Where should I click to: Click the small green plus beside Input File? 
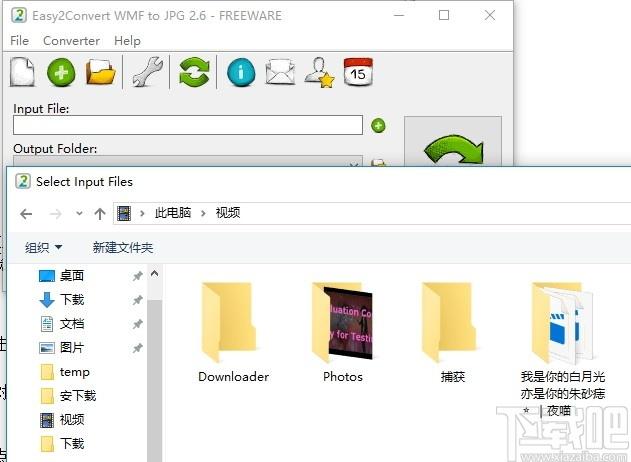coord(378,126)
